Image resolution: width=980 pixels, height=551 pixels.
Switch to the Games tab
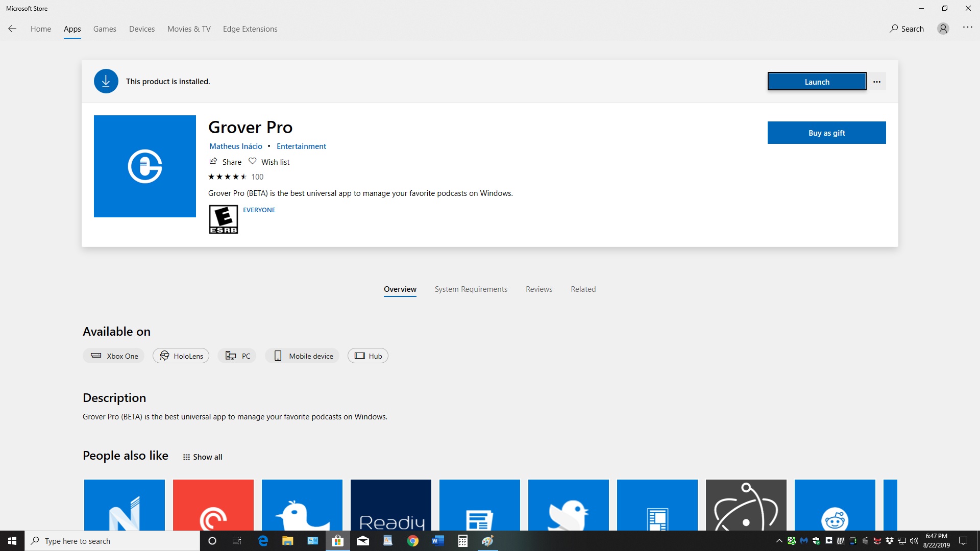click(105, 29)
